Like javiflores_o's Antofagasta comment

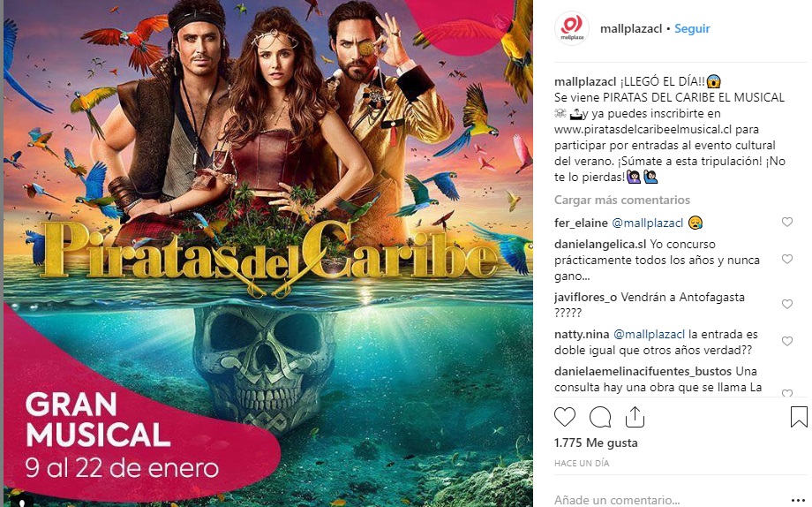786,304
